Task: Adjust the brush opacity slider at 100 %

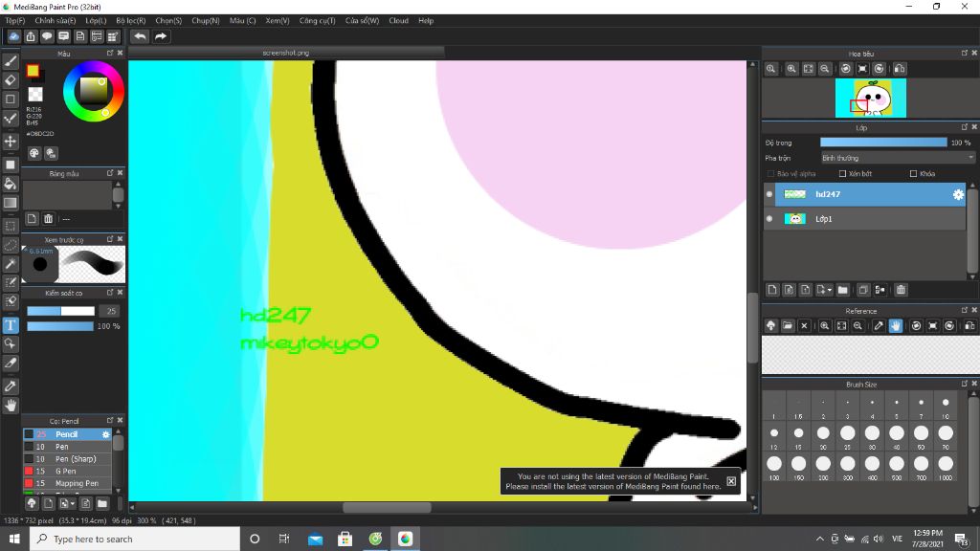Action: coord(60,326)
